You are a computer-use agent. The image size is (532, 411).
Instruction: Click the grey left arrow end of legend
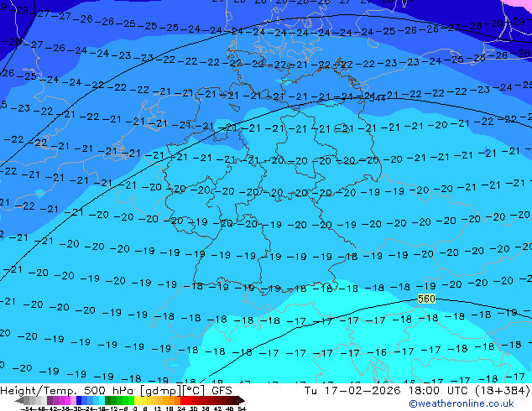(19, 400)
